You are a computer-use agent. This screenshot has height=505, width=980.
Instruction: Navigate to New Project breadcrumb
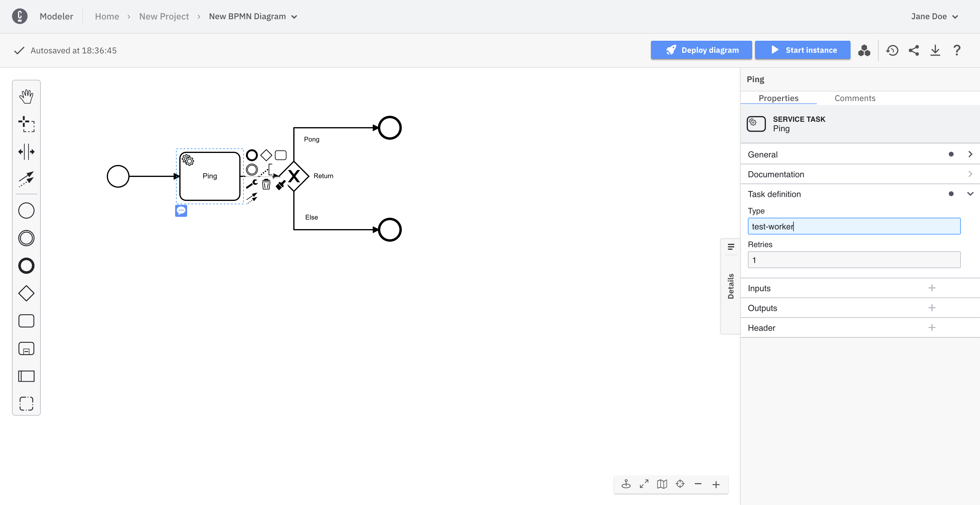(x=164, y=16)
